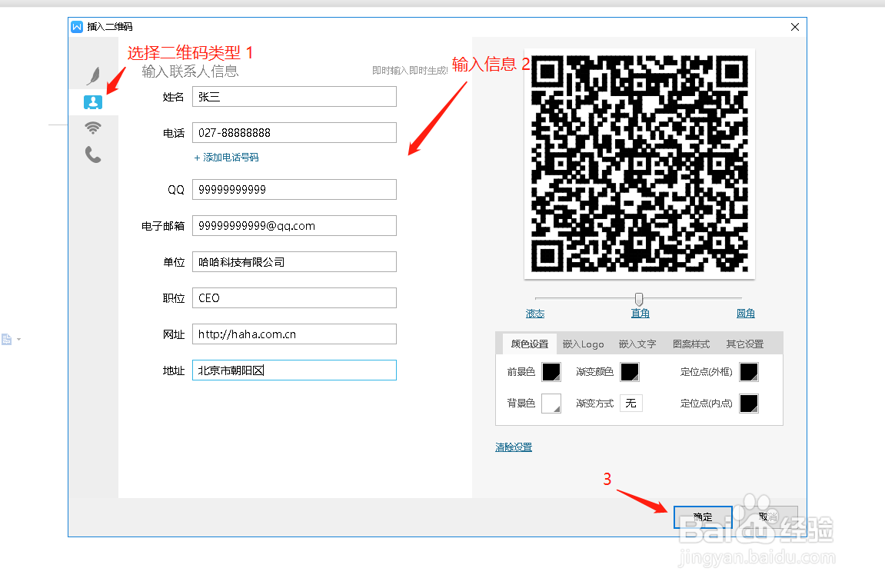The image size is (885, 588).
Task: Open the 图案样式 tab
Action: [690, 344]
